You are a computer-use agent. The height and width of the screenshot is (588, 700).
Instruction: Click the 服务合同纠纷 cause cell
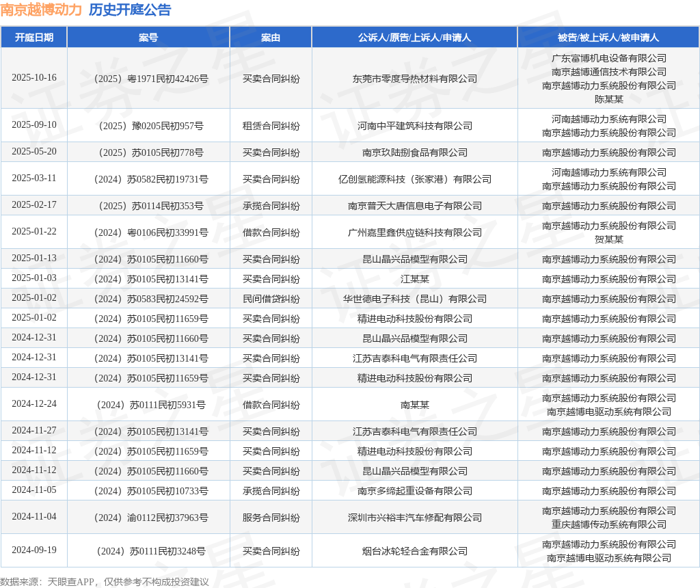pyautogui.click(x=271, y=518)
